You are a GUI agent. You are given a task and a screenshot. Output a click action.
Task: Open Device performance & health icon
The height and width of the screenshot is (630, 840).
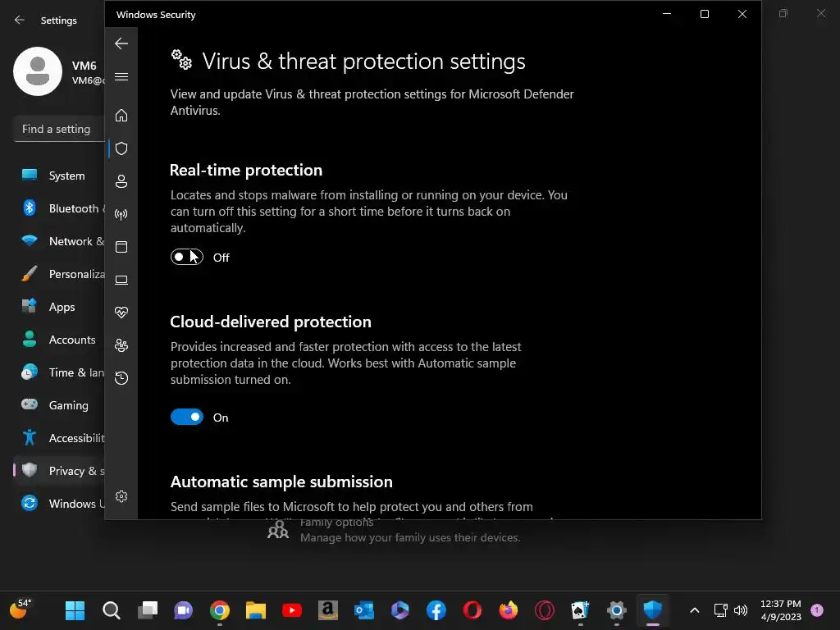[121, 313]
